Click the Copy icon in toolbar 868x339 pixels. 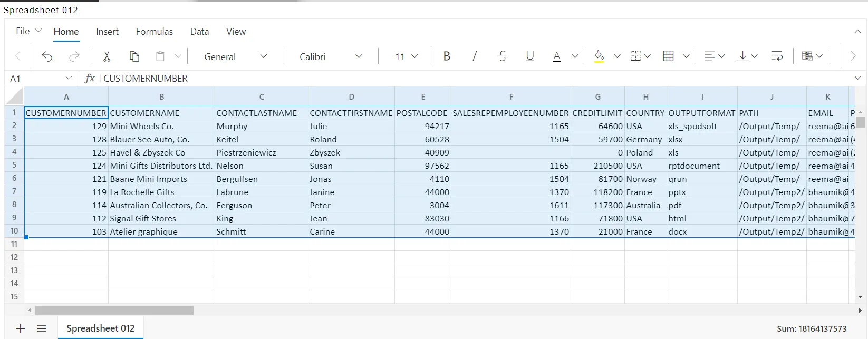pos(134,56)
